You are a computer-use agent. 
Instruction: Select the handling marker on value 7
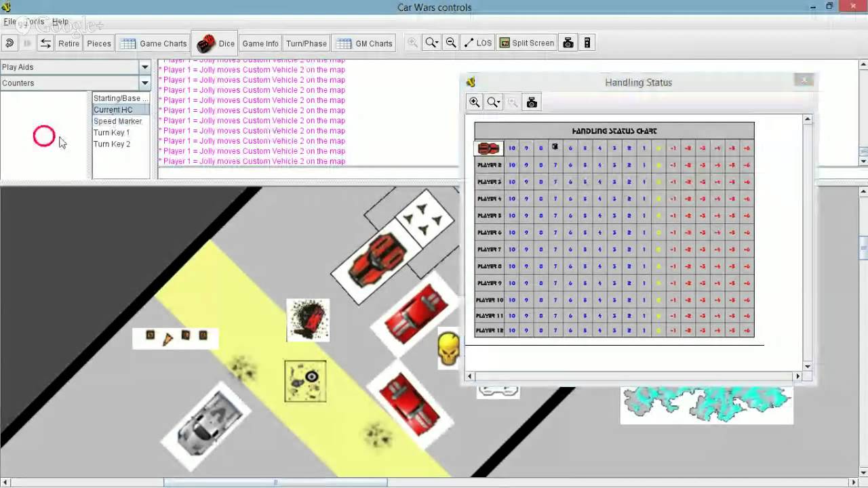click(x=555, y=147)
